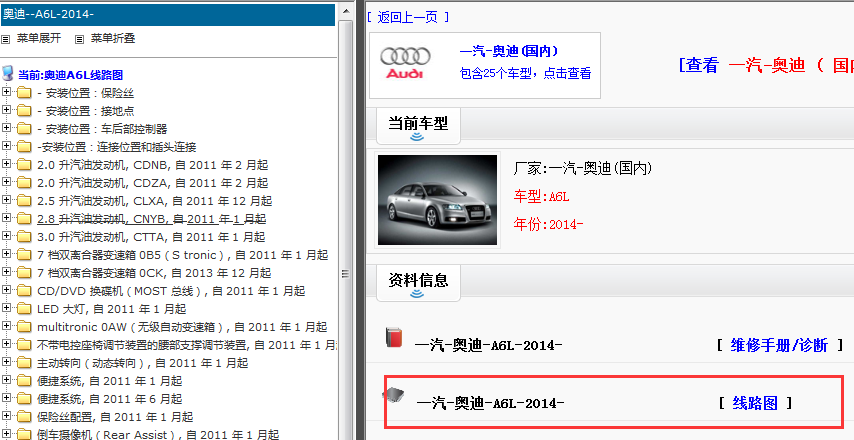854x440 pixels.
Task: Click the 车型:A6L text
Action: [541, 197]
